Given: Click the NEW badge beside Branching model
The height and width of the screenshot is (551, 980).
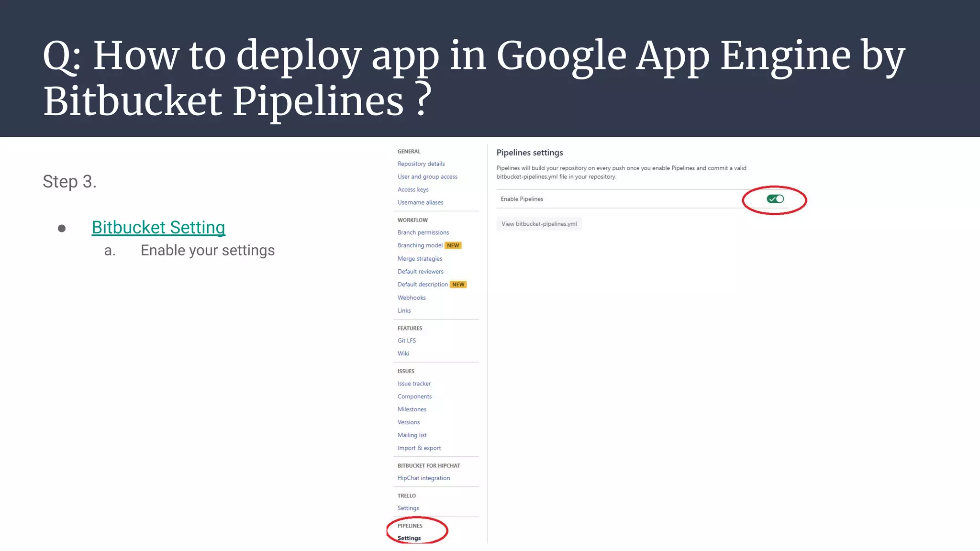Looking at the screenshot, I should 453,245.
